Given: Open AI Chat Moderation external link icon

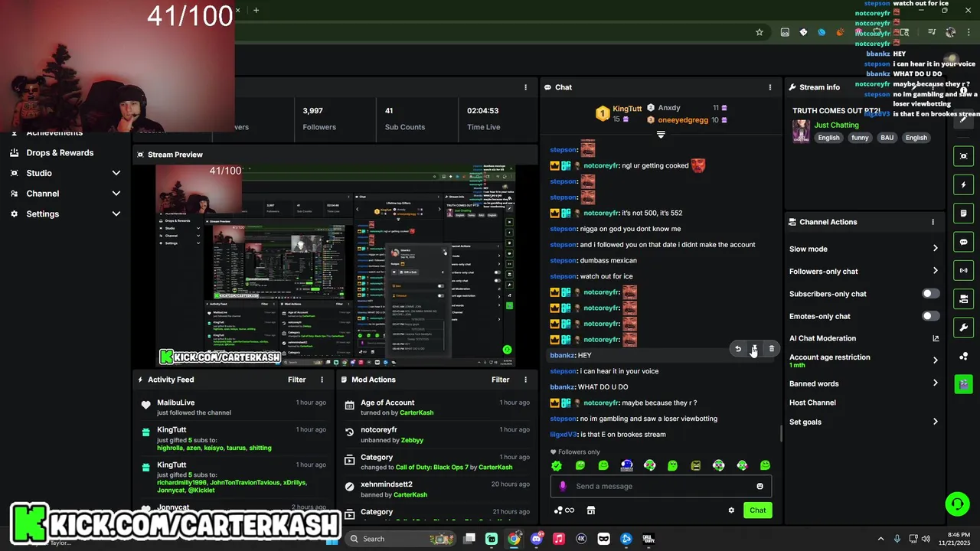Looking at the screenshot, I should click(935, 338).
